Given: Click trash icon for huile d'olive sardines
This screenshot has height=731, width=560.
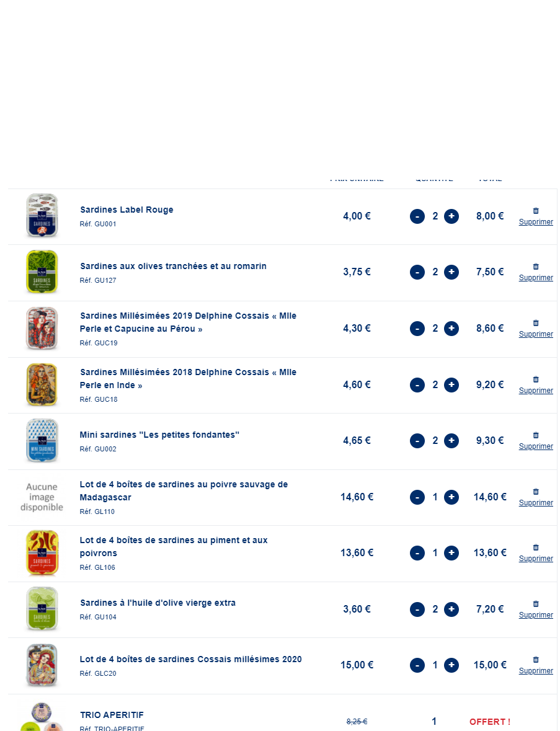Looking at the screenshot, I should (x=536, y=604).
